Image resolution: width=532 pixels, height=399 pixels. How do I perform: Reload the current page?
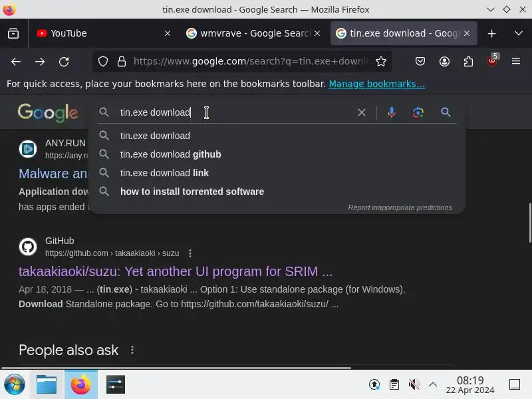coord(64,61)
